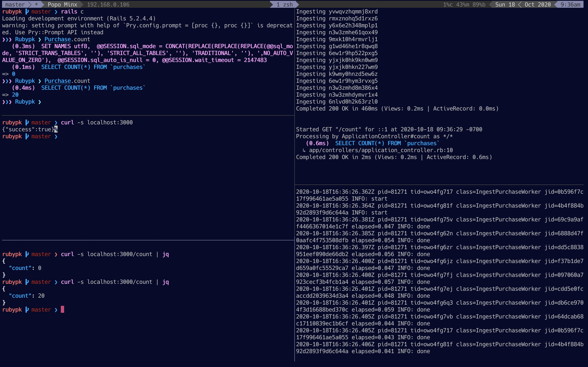Click the 89%b battery indicator in the status bar
The width and height of the screenshot is (588, 367).
tap(479, 4)
